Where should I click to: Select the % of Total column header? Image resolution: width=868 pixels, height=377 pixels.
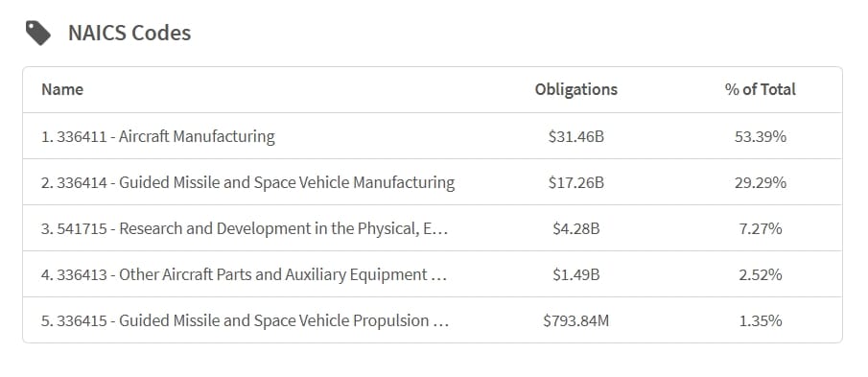(x=760, y=89)
